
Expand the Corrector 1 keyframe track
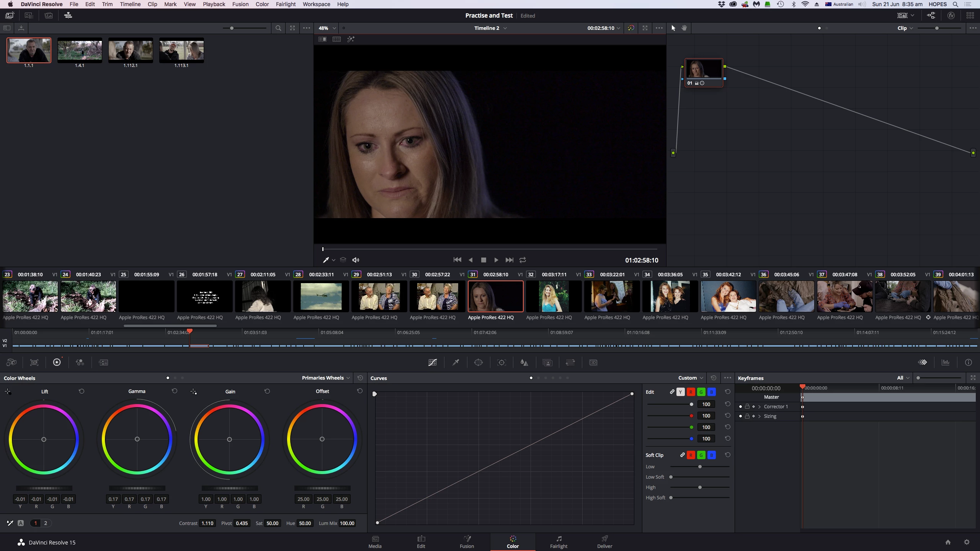759,407
